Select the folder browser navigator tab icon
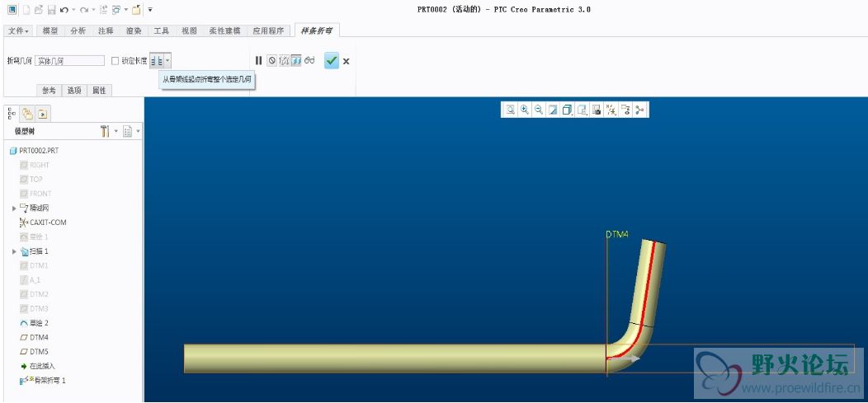Viewport: 868px width, 403px height. (x=27, y=114)
